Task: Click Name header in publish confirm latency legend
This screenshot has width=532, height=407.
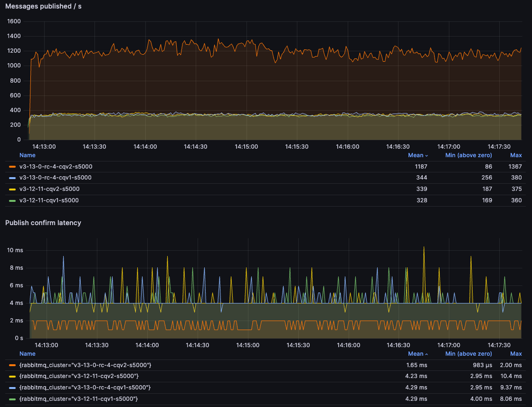Action: (x=28, y=354)
